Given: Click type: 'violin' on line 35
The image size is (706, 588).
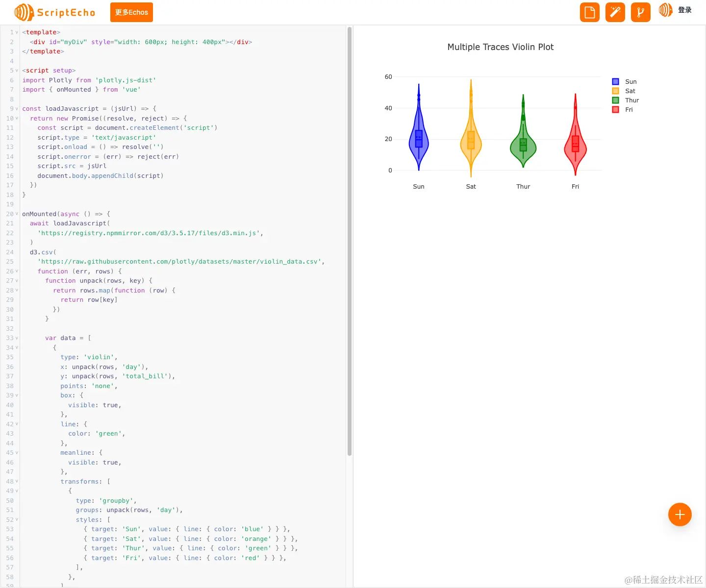Looking at the screenshot, I should [x=87, y=357].
